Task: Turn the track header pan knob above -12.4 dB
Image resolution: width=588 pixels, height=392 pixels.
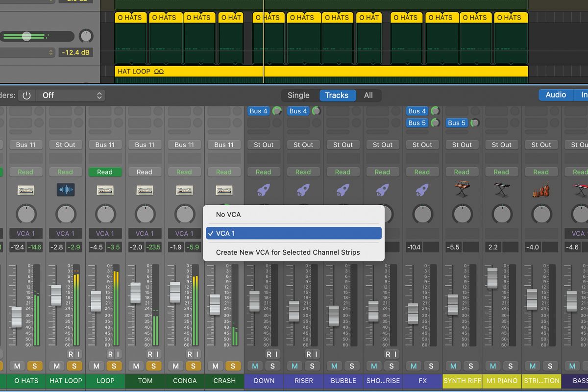Action: [x=86, y=36]
